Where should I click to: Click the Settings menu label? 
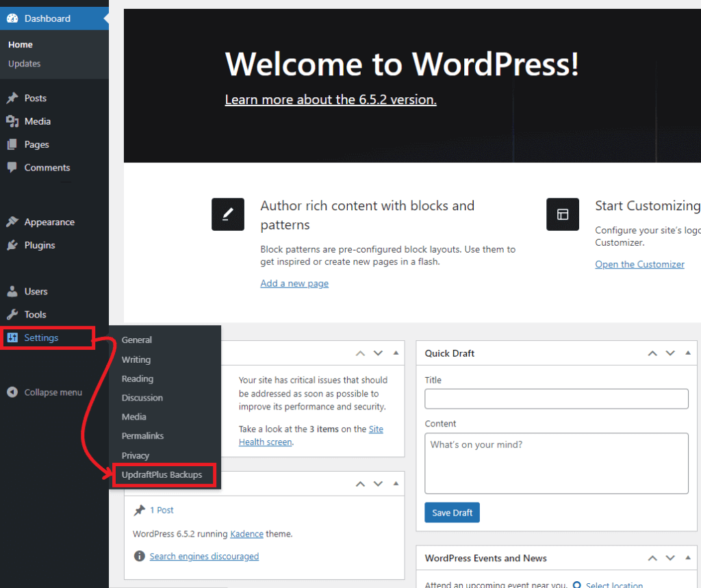pyautogui.click(x=41, y=337)
